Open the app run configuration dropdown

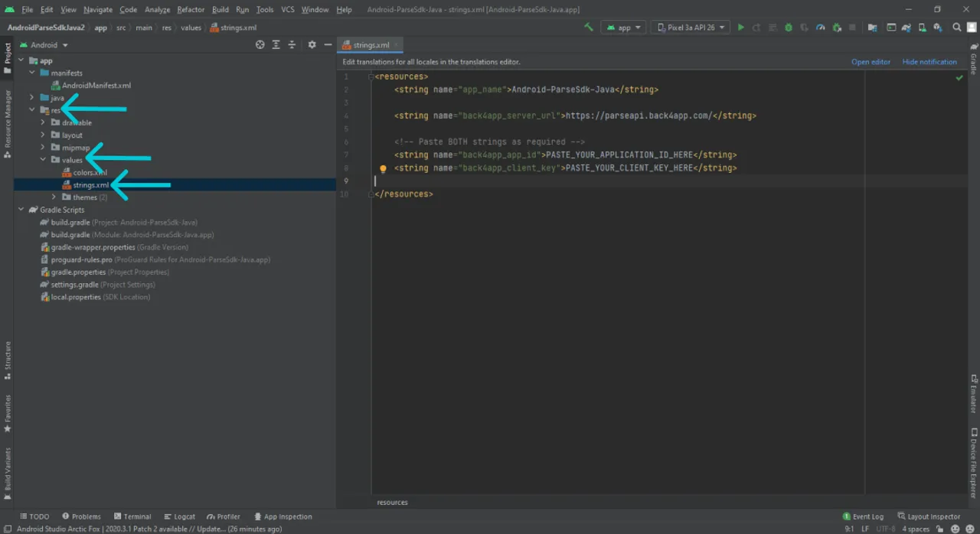(x=623, y=28)
